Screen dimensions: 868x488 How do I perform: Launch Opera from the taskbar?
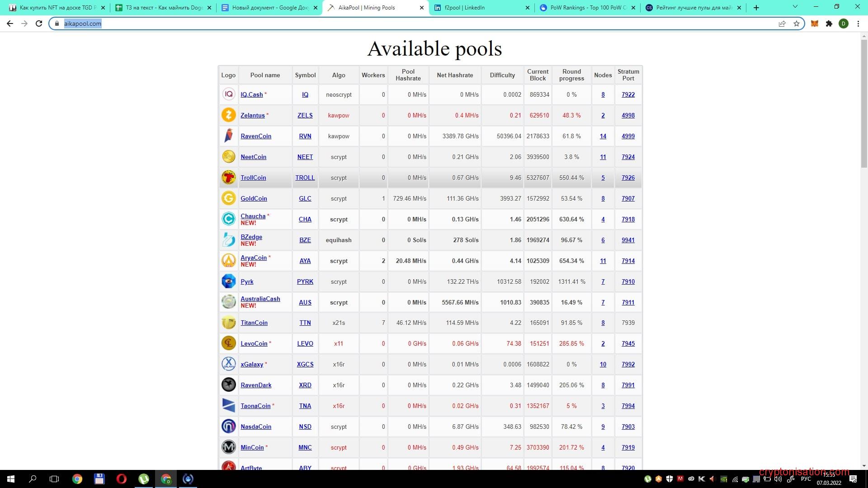click(x=121, y=479)
